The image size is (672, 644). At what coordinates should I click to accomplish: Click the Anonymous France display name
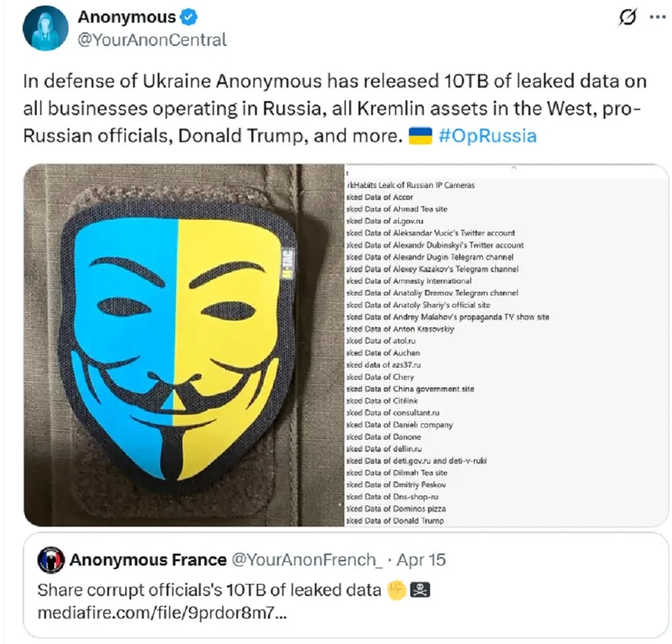[149, 560]
